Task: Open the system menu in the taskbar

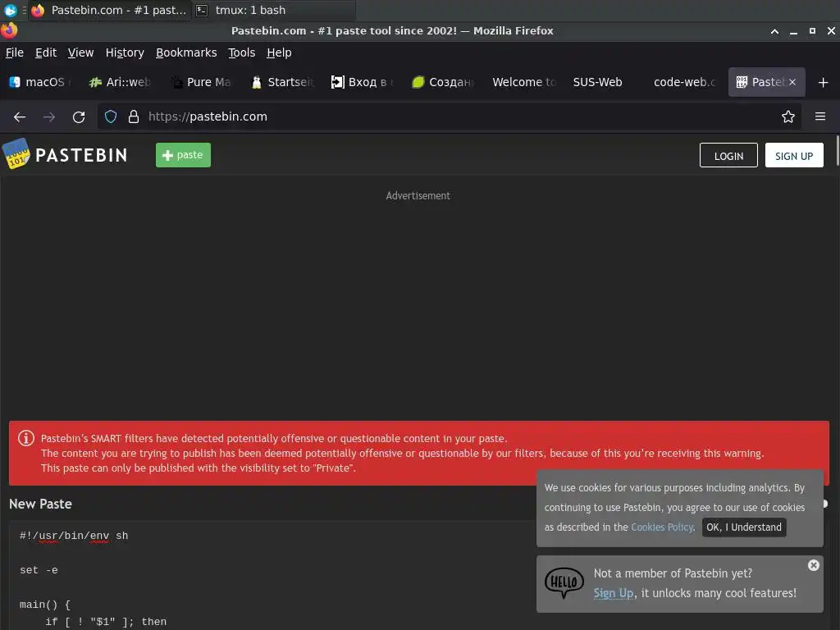Action: pyautogui.click(x=10, y=10)
